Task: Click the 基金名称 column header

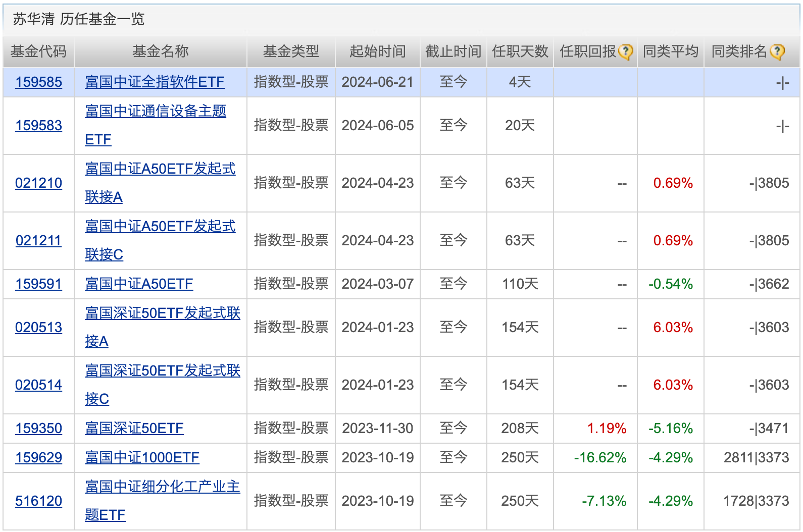Action: [160, 51]
